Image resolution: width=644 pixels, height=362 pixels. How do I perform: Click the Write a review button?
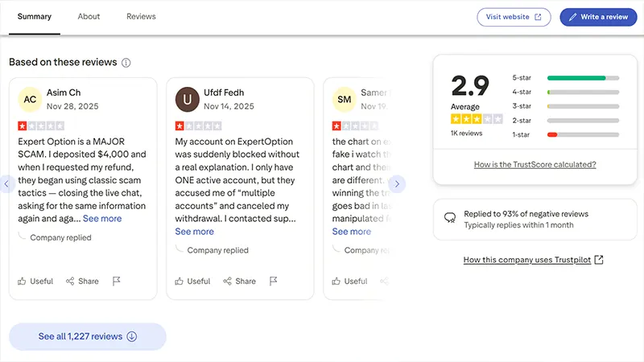[x=598, y=17]
